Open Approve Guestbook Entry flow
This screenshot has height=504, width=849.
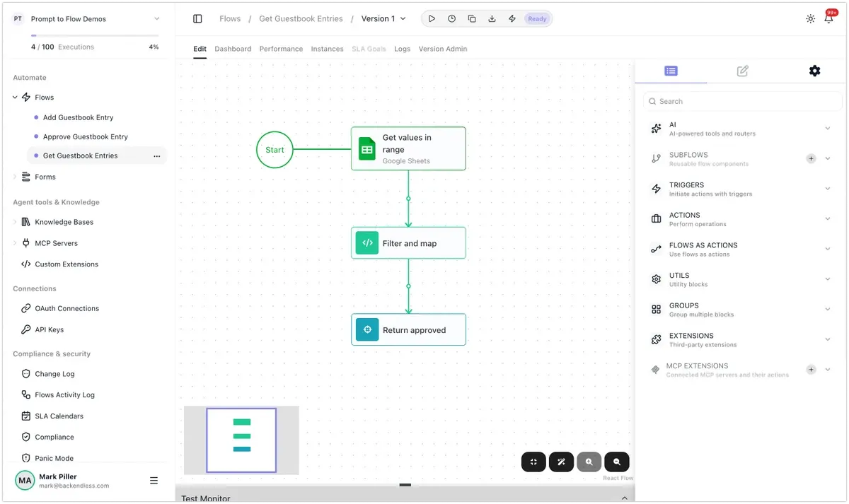(86, 136)
